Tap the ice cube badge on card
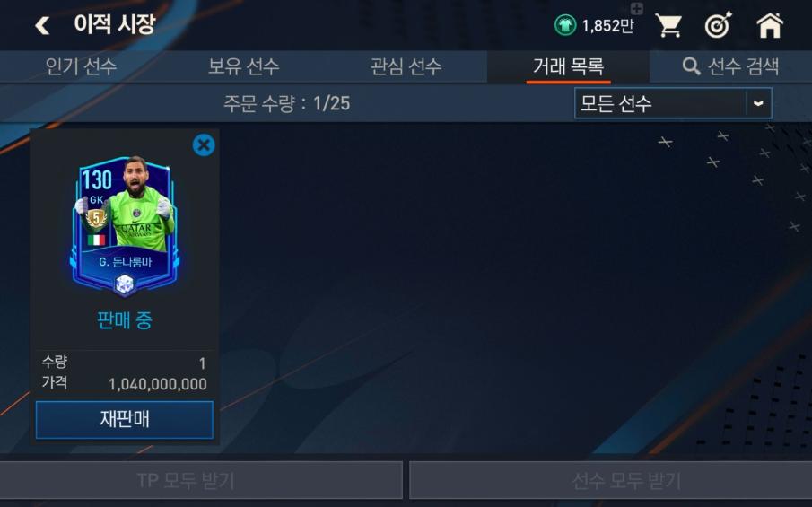The width and height of the screenshot is (812, 507). tap(125, 284)
